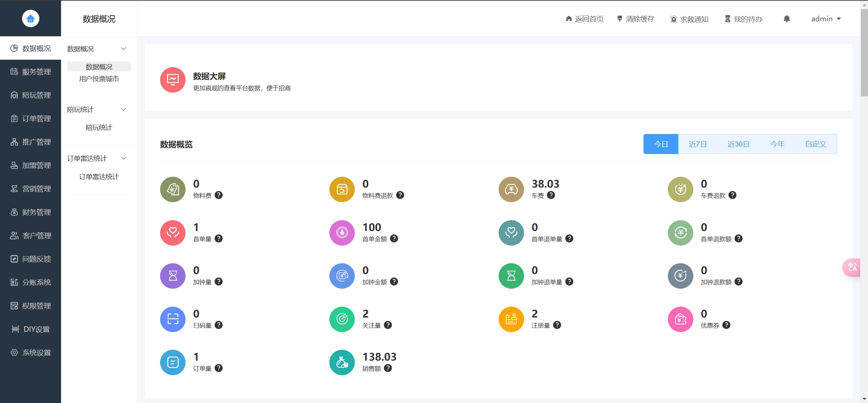Click the home logo icon in sidebar
This screenshot has width=868, height=403.
click(31, 18)
